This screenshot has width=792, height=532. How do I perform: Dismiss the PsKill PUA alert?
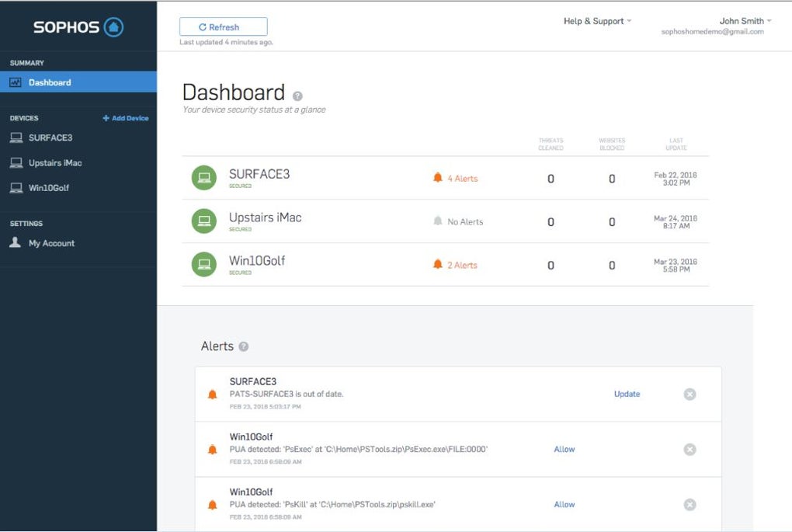tap(690, 505)
